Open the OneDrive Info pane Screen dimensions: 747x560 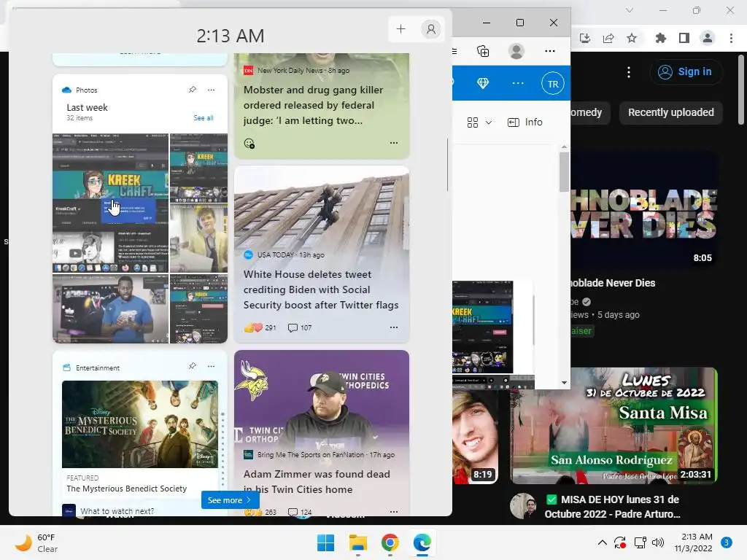tap(525, 122)
